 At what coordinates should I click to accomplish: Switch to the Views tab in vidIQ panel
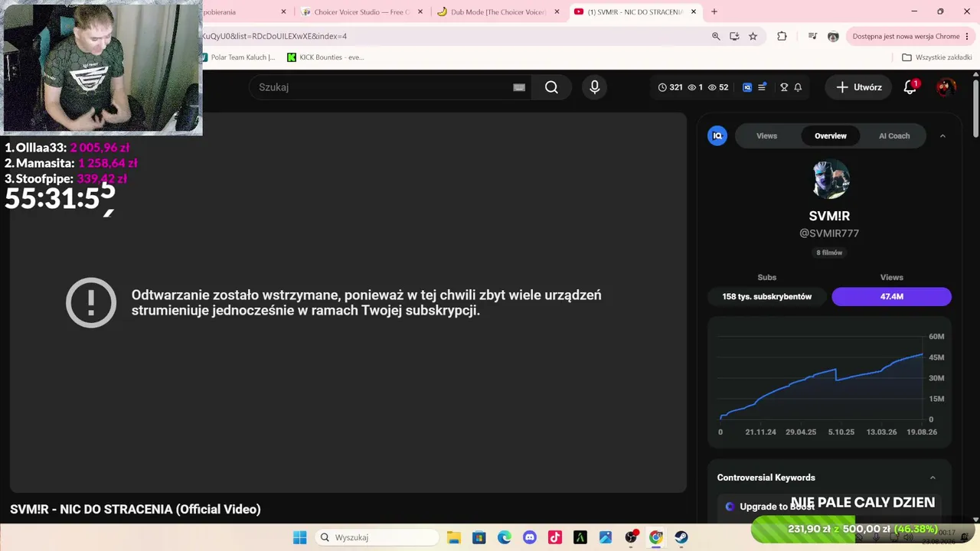(766, 136)
